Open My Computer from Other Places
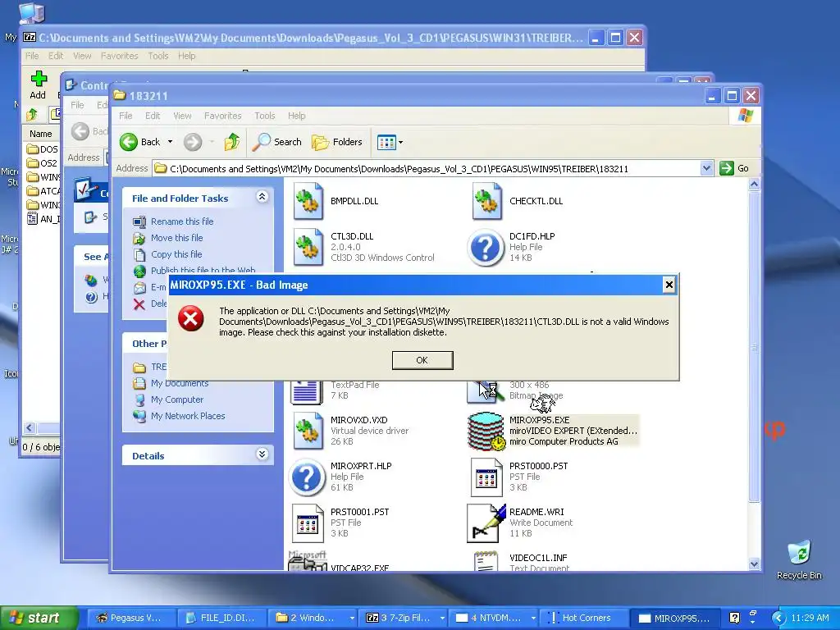Viewport: 840px width, 630px height. 177,399
